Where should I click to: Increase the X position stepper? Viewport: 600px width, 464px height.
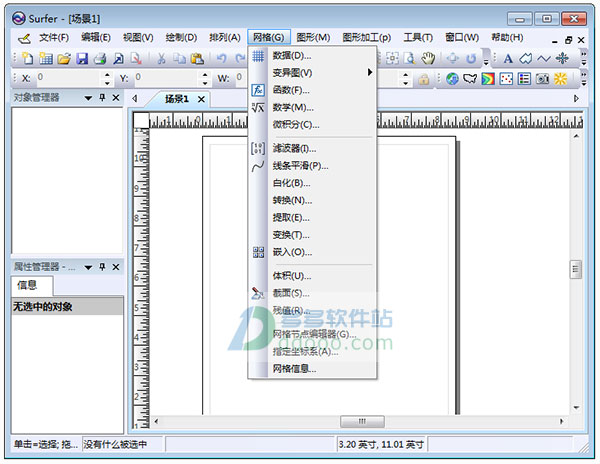point(107,75)
